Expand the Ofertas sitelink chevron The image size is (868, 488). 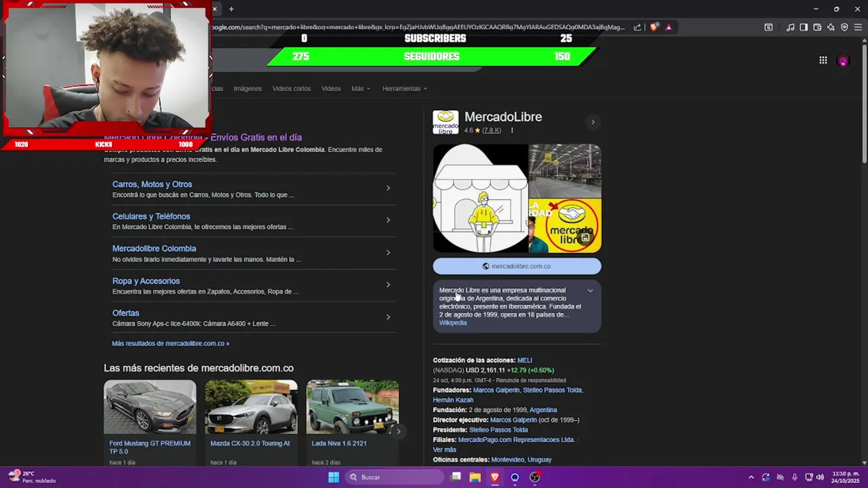[388, 317]
